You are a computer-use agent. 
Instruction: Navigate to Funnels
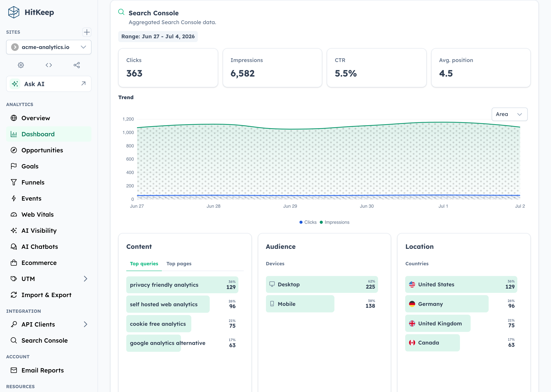click(49, 182)
